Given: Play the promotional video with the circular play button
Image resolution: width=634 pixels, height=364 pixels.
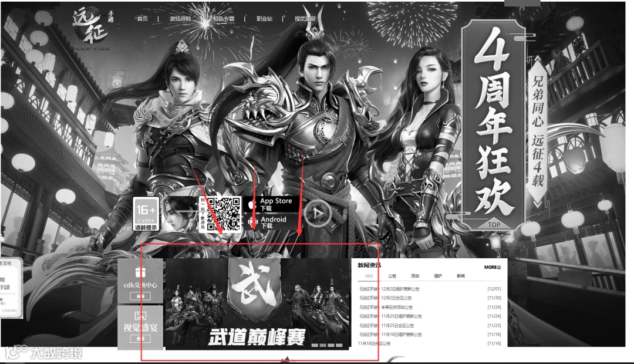Looking at the screenshot, I should click(x=318, y=213).
